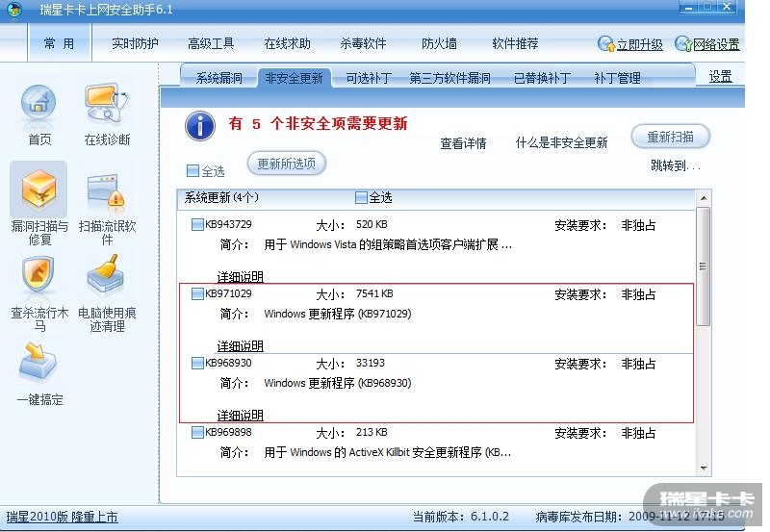Click the 跳转到... jump link
770x532 pixels.
pos(676,165)
